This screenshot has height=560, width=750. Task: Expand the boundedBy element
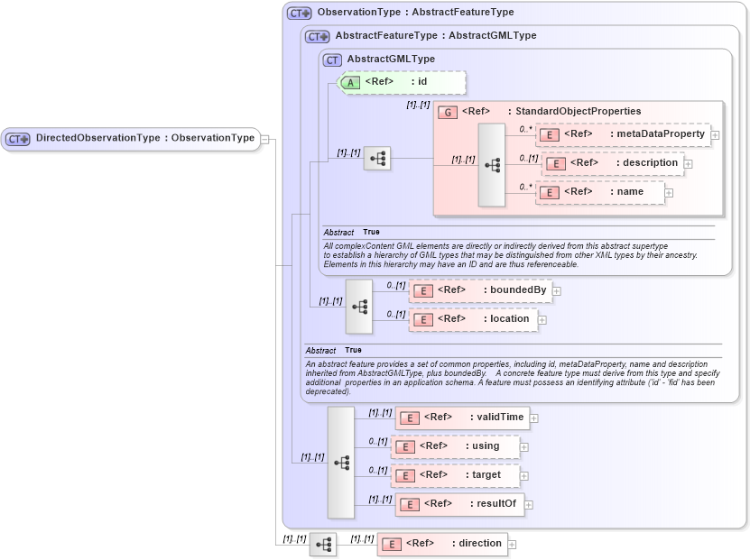click(556, 290)
